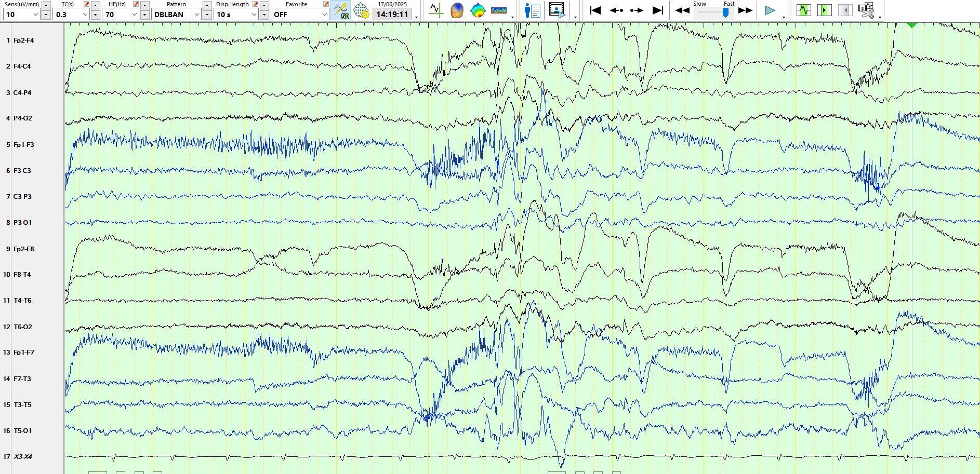Open the Favorite dropdown set to OFF
Viewport: 980px width, 474px height.
[300, 15]
